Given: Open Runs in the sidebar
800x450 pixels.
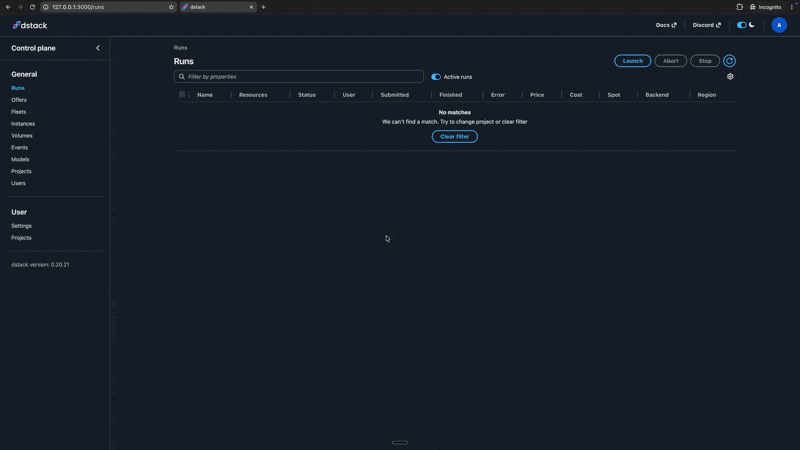Looking at the screenshot, I should coord(18,88).
